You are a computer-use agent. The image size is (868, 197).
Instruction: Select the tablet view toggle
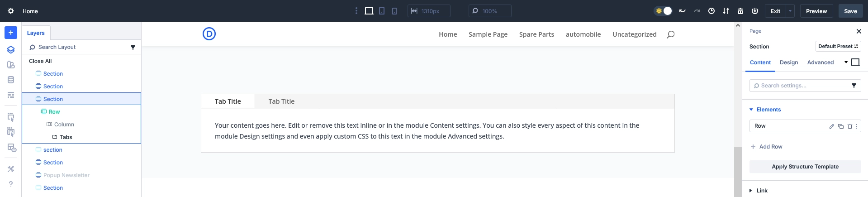[382, 11]
